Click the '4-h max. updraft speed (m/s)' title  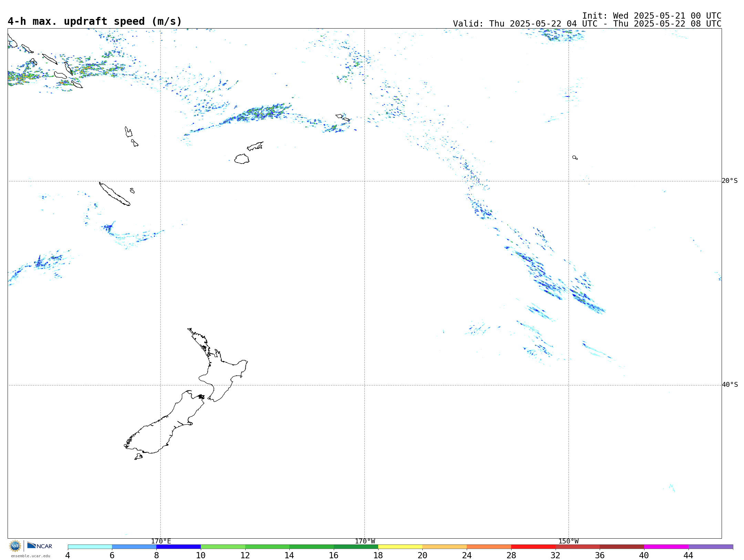pos(95,21)
